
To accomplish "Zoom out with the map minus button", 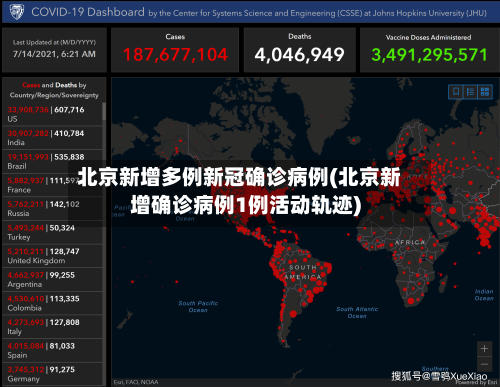I will coord(484,364).
